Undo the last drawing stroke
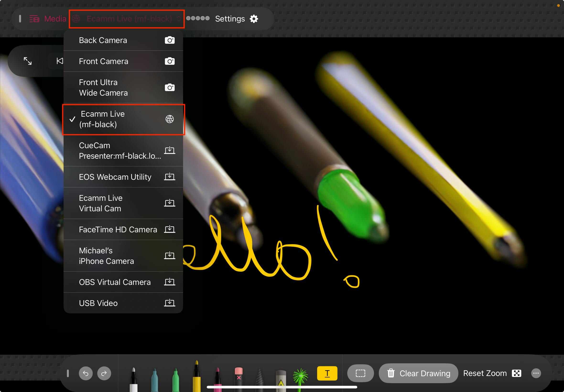This screenshot has width=564, height=392. (86, 373)
